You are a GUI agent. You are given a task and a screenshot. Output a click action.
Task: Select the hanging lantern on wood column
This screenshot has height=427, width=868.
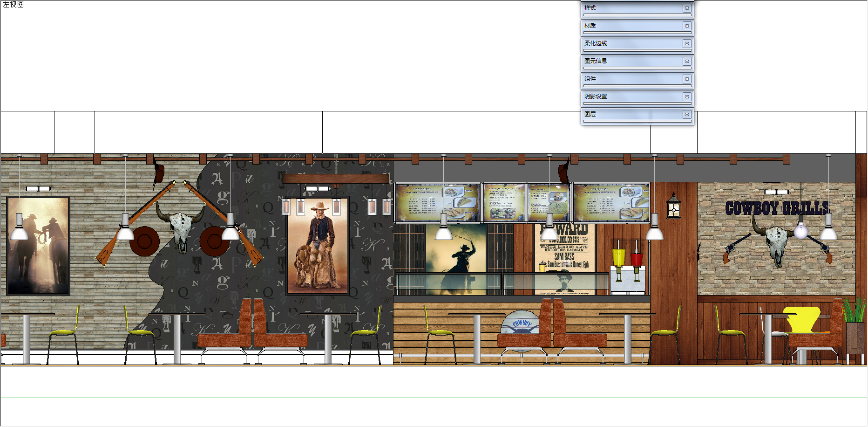(673, 206)
